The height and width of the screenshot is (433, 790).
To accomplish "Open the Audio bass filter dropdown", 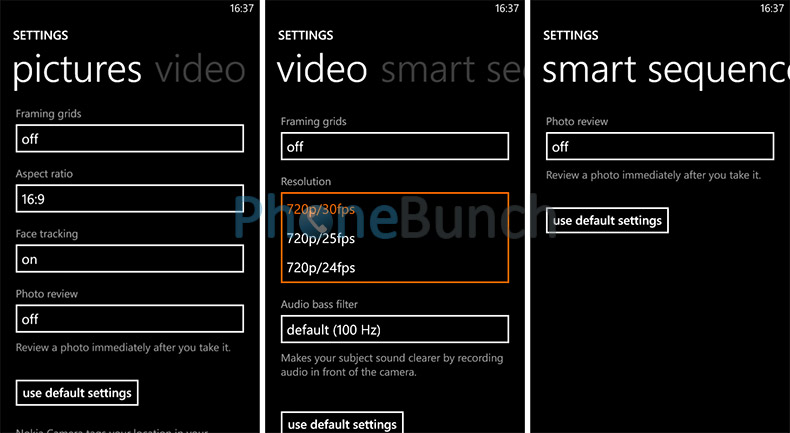I will click(394, 329).
